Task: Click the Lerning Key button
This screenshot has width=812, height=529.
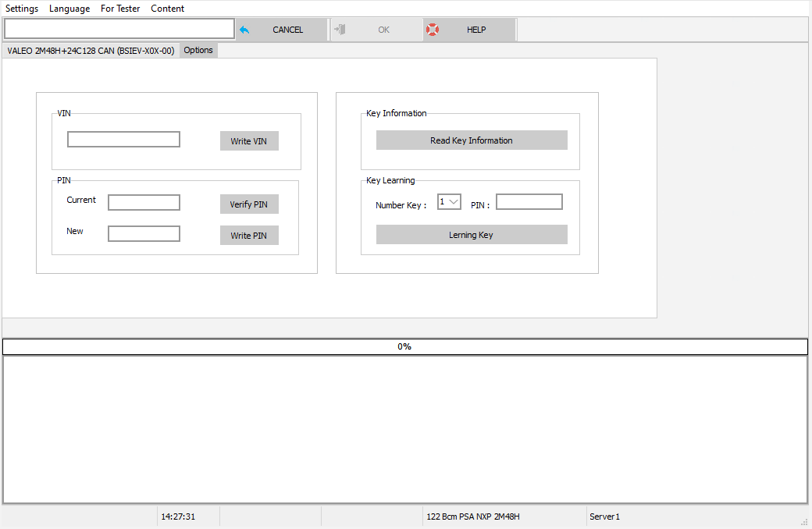Action: tap(472, 234)
